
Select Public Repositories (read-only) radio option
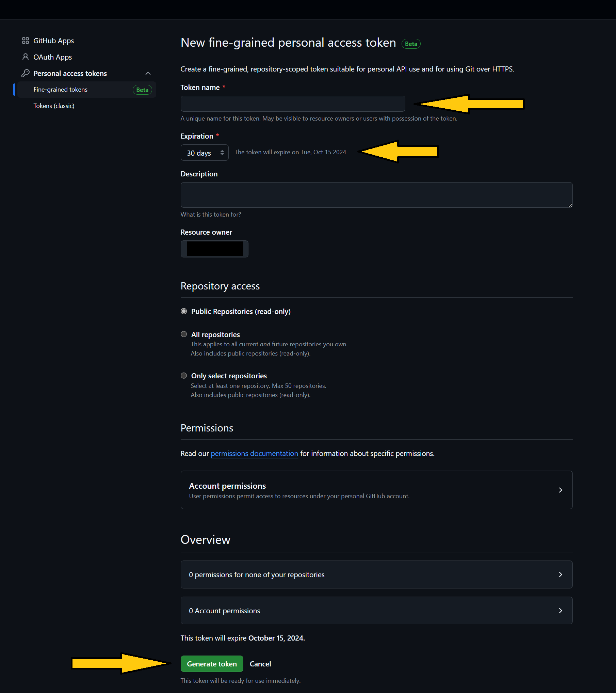coord(184,312)
